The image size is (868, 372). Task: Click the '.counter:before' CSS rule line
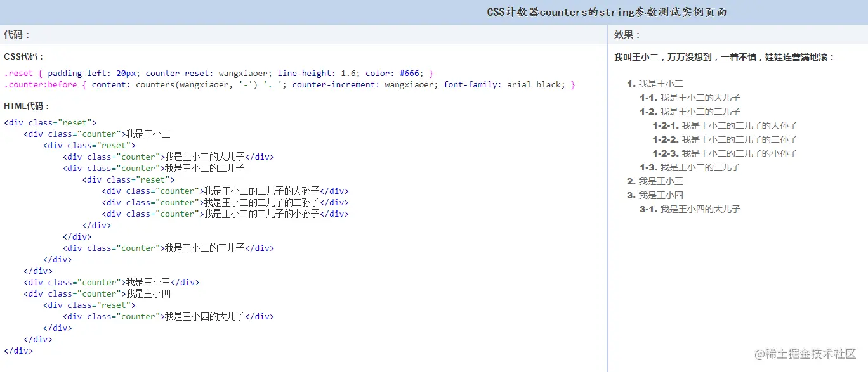pos(289,85)
